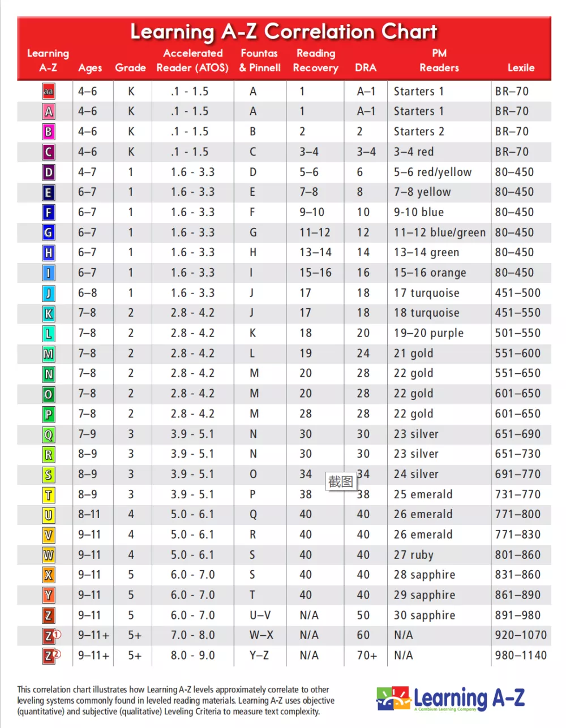This screenshot has height=728, width=566.
Task: Select the 'Grade' column header
Action: point(130,68)
